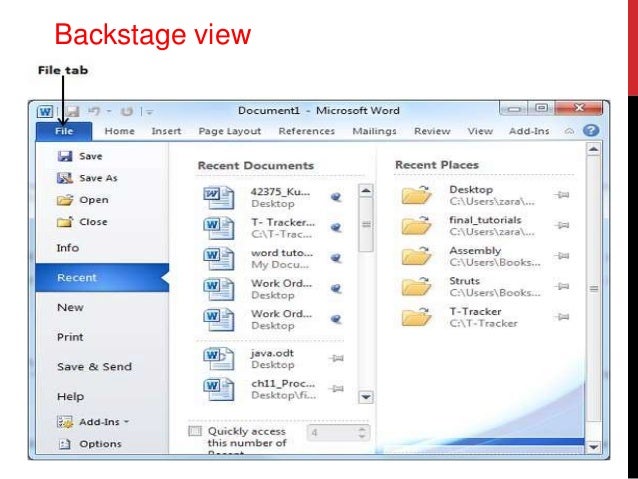638x479 pixels.
Task: Select Info in backstage menu
Action: coord(68,247)
